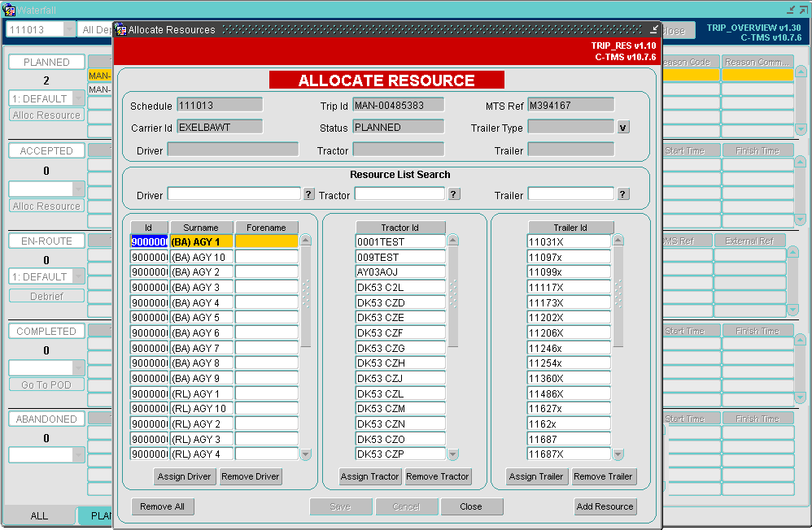Click the Trailer search input field

(x=570, y=194)
